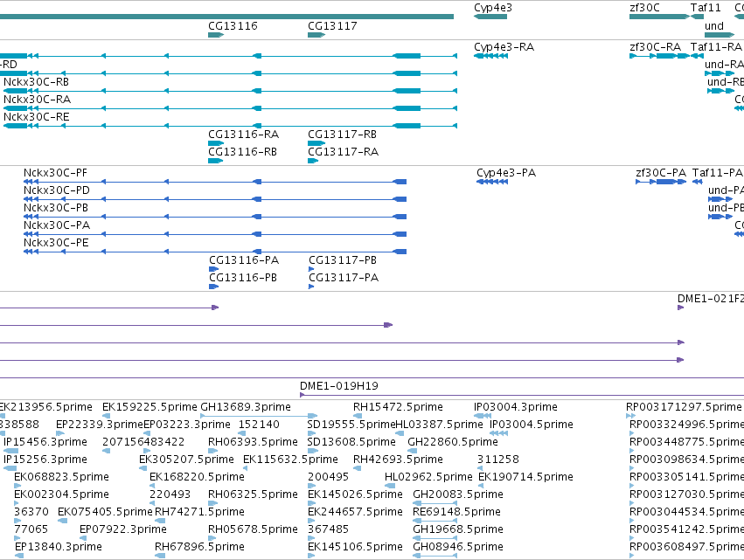Click the SD13608.5prime EST label
Screen dimensions: 744x560
point(351,442)
